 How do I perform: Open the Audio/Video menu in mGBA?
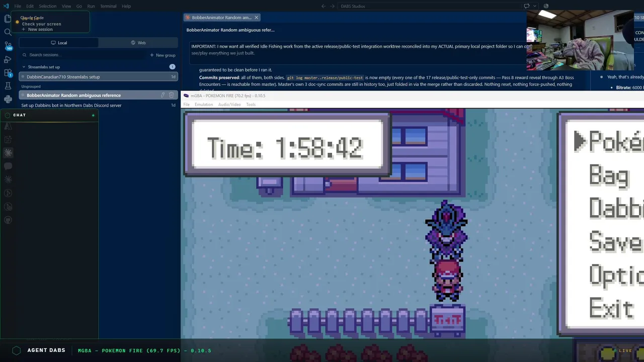coord(229,105)
